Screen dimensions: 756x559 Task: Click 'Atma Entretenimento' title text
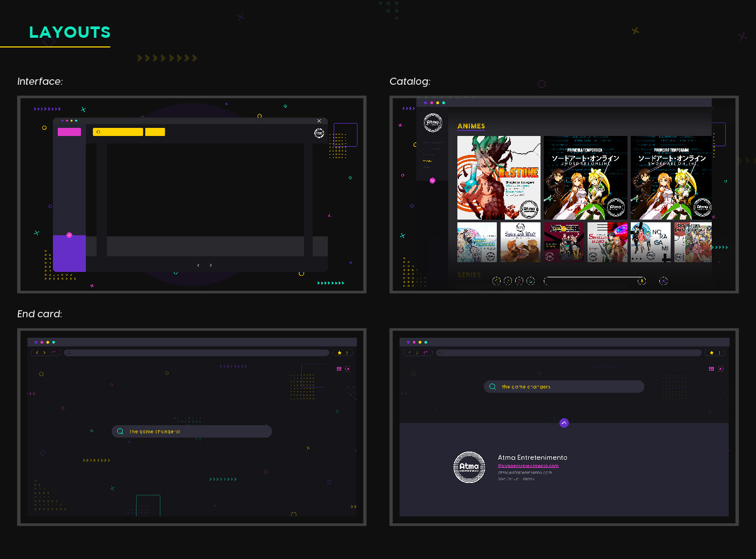click(x=532, y=458)
